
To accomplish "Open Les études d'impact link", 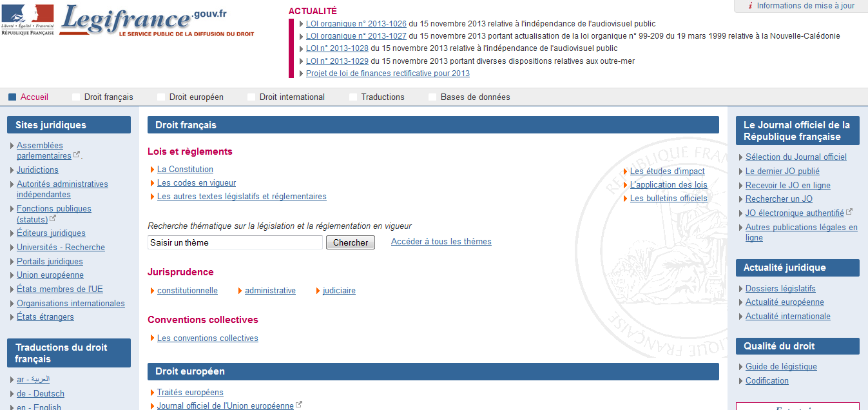I will (x=668, y=171).
